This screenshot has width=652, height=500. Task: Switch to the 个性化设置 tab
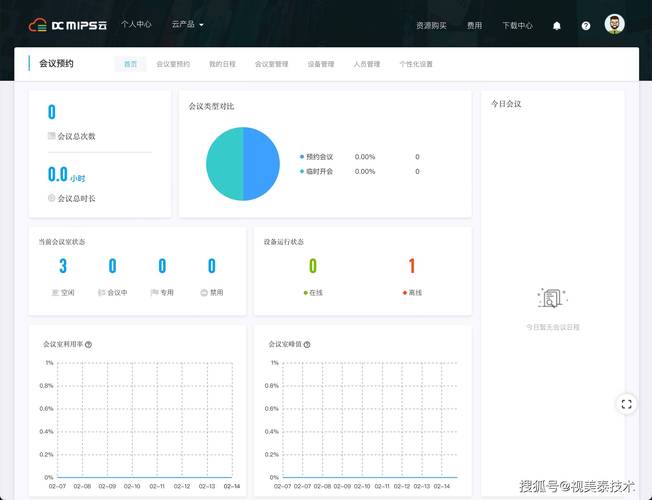click(416, 64)
